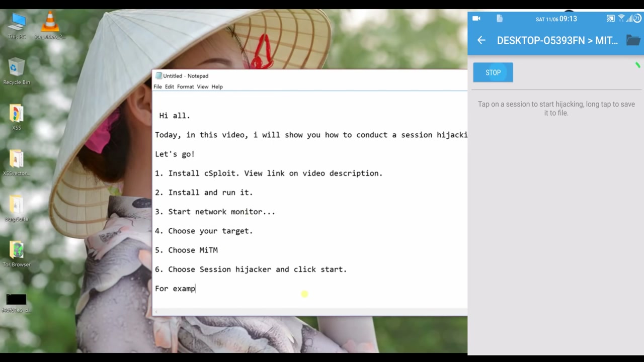This screenshot has height=362, width=644.
Task: Click the Notepad window title icon
Action: coord(158,76)
